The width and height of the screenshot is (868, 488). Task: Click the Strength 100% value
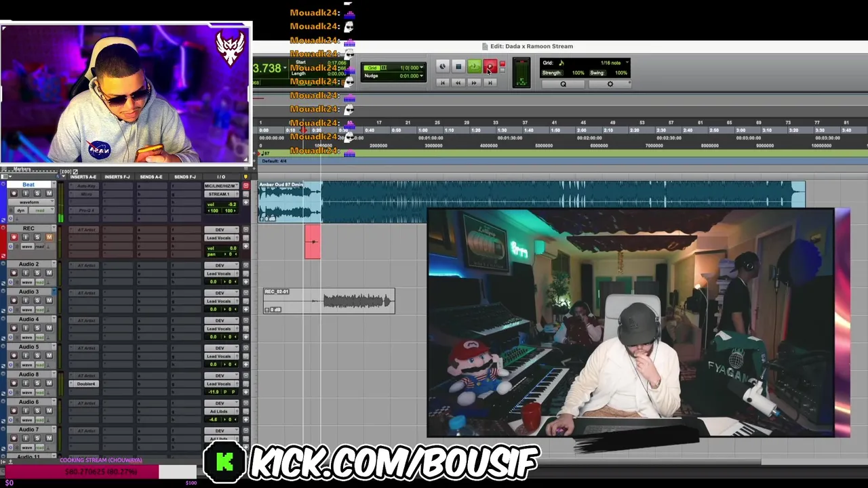click(x=578, y=73)
